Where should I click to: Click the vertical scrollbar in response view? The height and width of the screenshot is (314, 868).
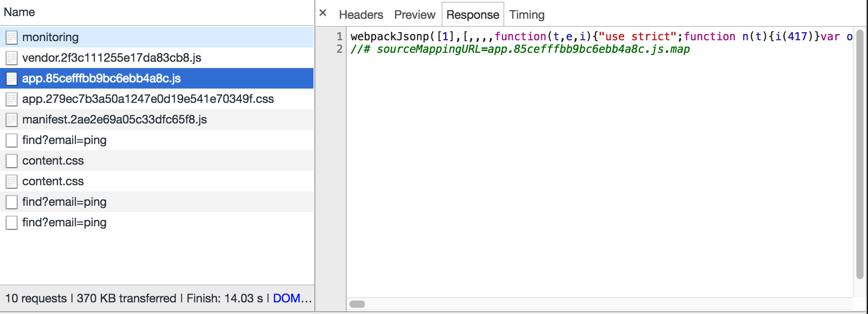(859, 154)
